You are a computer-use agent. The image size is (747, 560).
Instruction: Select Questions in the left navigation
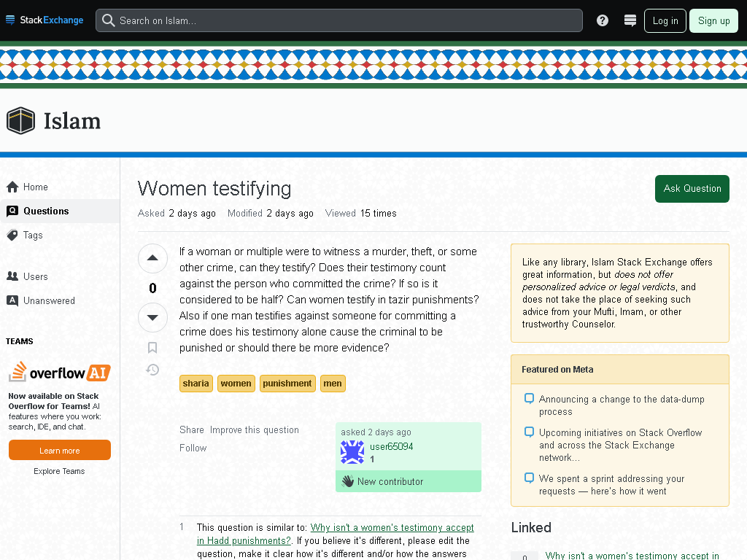click(60, 211)
